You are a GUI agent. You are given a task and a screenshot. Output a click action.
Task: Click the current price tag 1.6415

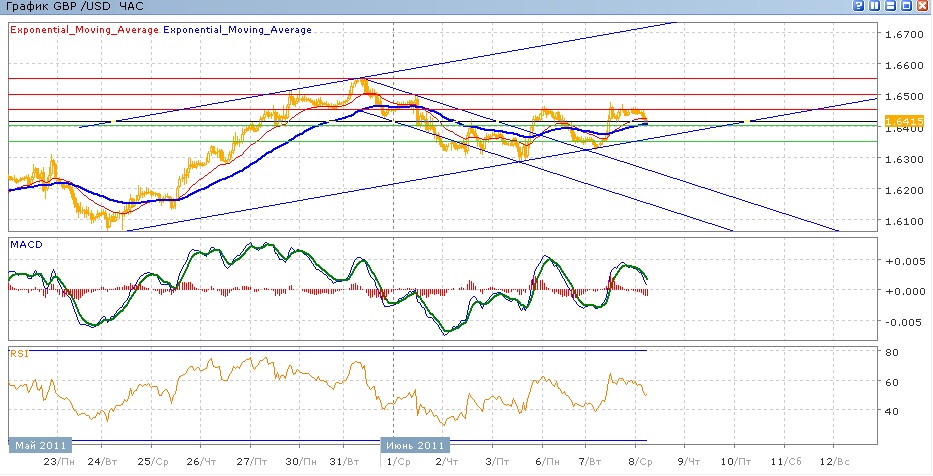point(904,121)
